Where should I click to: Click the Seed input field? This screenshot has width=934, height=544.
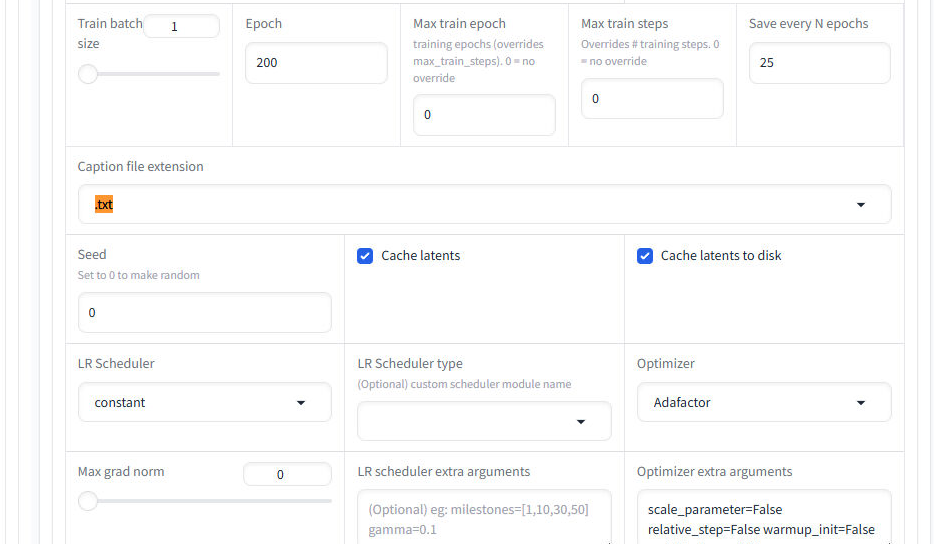click(204, 313)
